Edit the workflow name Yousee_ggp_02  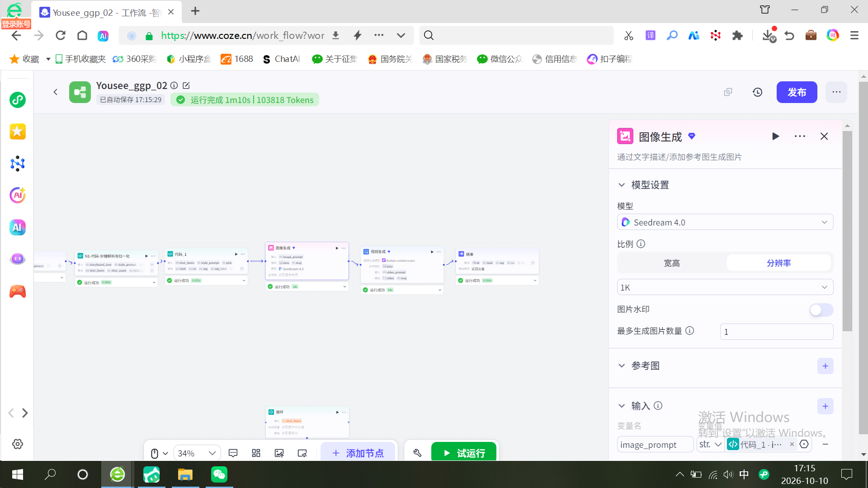click(186, 86)
